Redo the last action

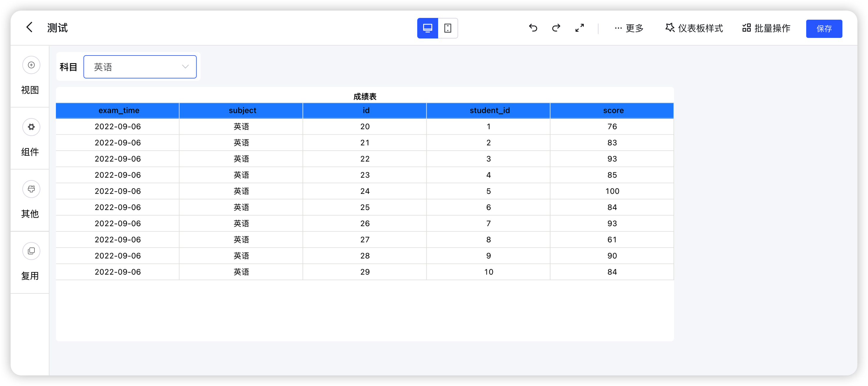pyautogui.click(x=556, y=28)
